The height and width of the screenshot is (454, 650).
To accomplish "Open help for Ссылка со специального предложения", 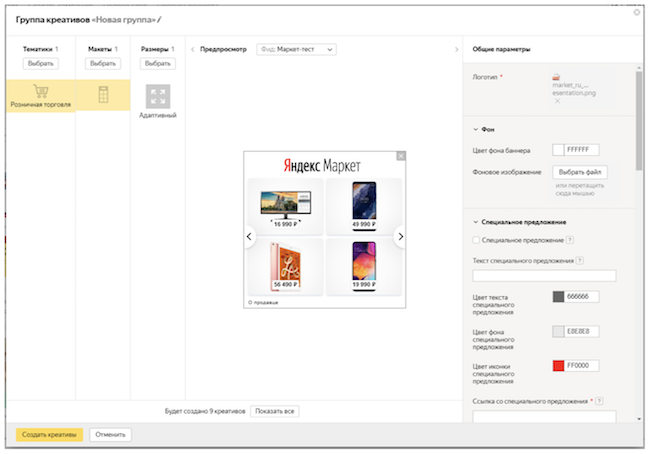I will click(599, 401).
